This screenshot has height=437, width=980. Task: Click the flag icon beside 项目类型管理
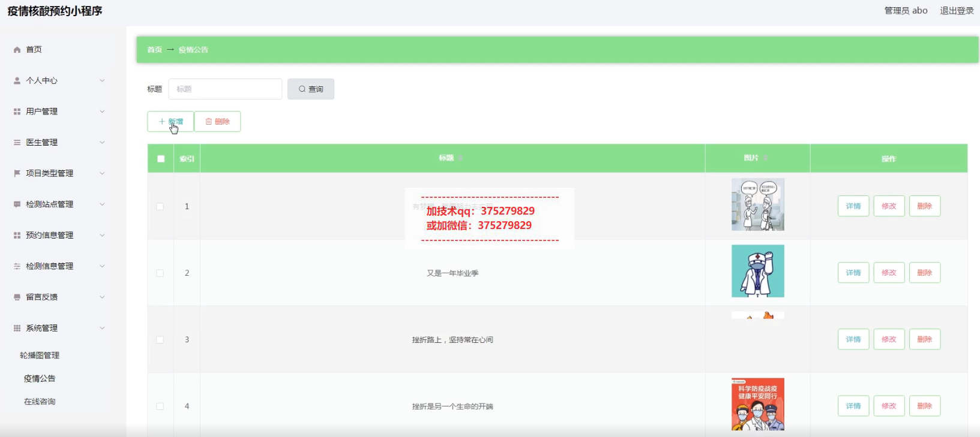click(17, 173)
